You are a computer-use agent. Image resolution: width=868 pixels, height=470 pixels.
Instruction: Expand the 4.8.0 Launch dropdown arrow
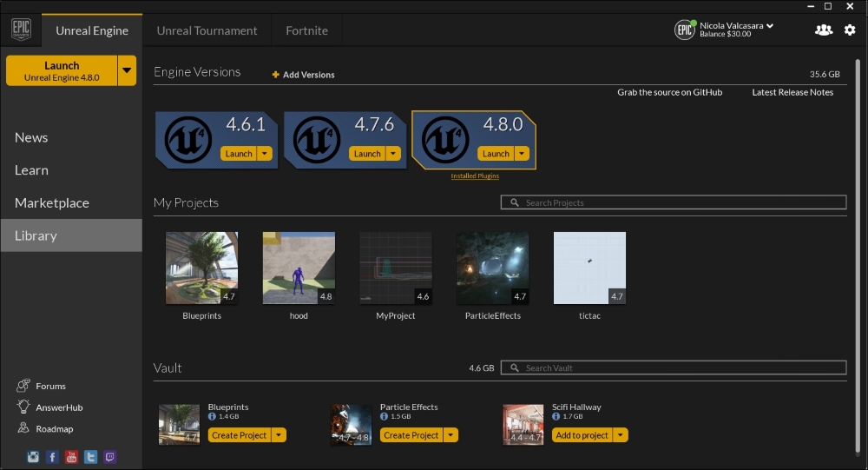click(x=522, y=154)
